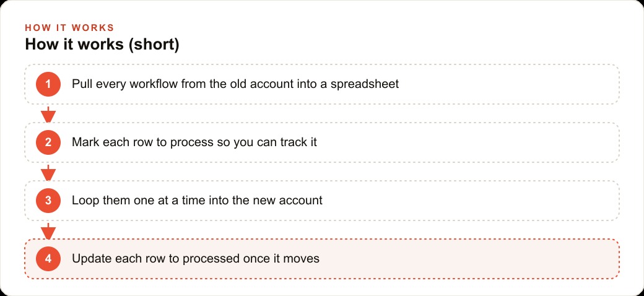This screenshot has height=296, width=644.
Task: Click the arrow between steps 3 and 4
Action: (x=48, y=231)
